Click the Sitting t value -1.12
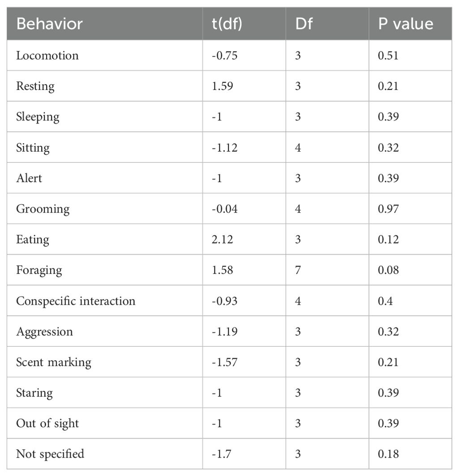The image size is (459, 476). (224, 148)
